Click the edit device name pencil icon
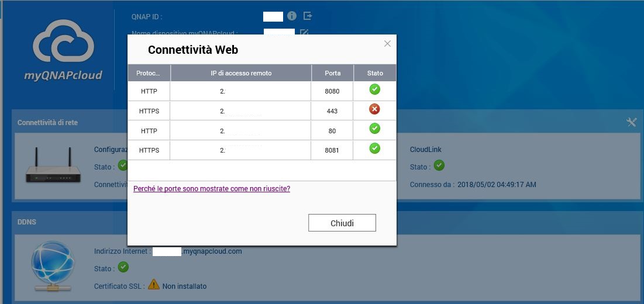This screenshot has height=304, width=644. pyautogui.click(x=304, y=33)
